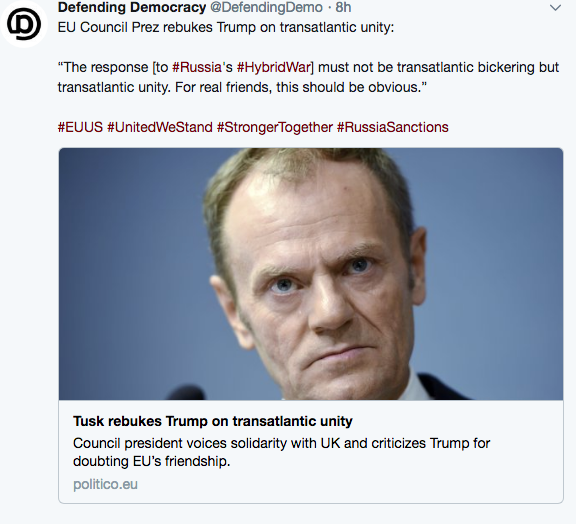This screenshot has height=524, width=576.
Task: Select the #RussiaSanctions hashtag
Action: 393,127
